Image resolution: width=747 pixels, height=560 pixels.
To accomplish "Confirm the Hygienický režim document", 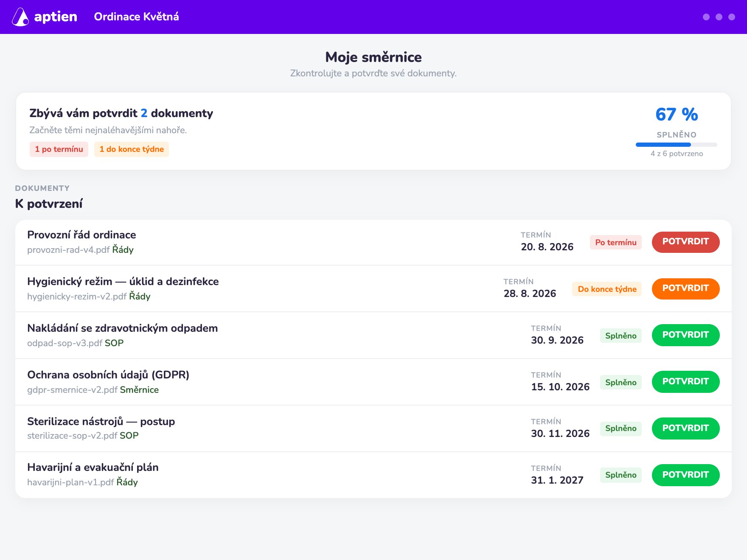I will coord(685,288).
